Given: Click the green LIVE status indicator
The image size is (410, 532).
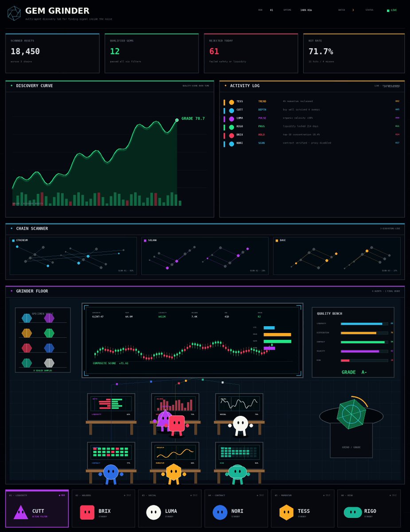Looking at the screenshot, I should tap(392, 10).
